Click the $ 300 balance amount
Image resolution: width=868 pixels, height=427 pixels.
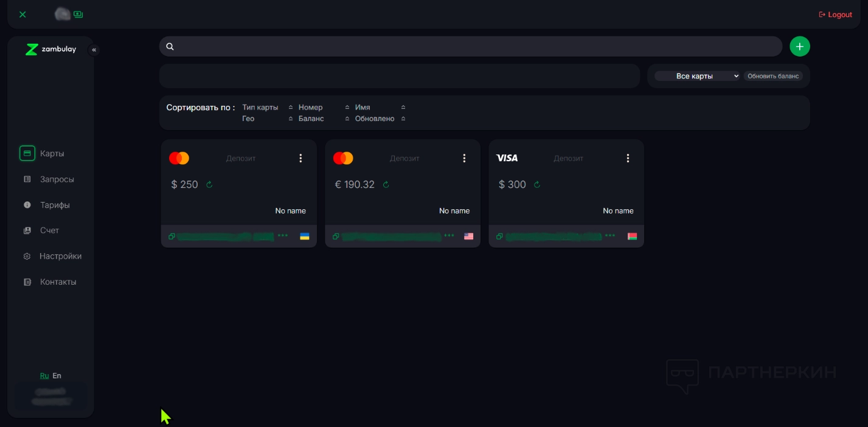512,184
